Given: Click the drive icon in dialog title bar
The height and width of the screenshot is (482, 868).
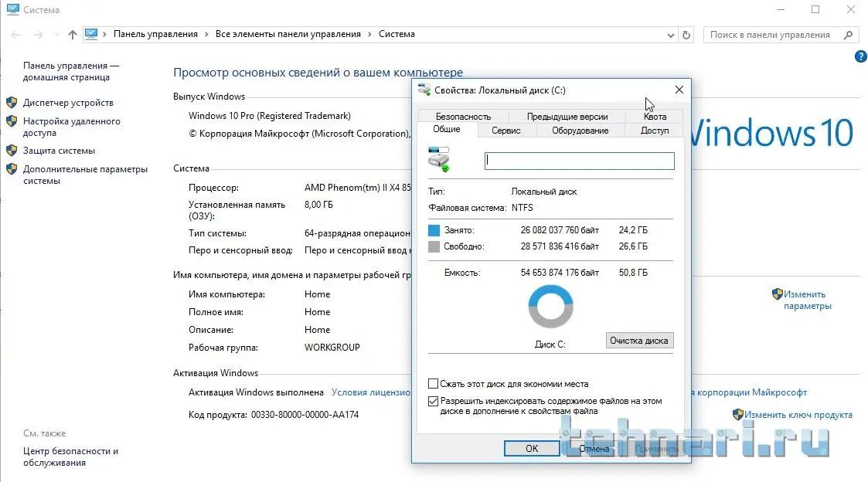Looking at the screenshot, I should tap(424, 90).
